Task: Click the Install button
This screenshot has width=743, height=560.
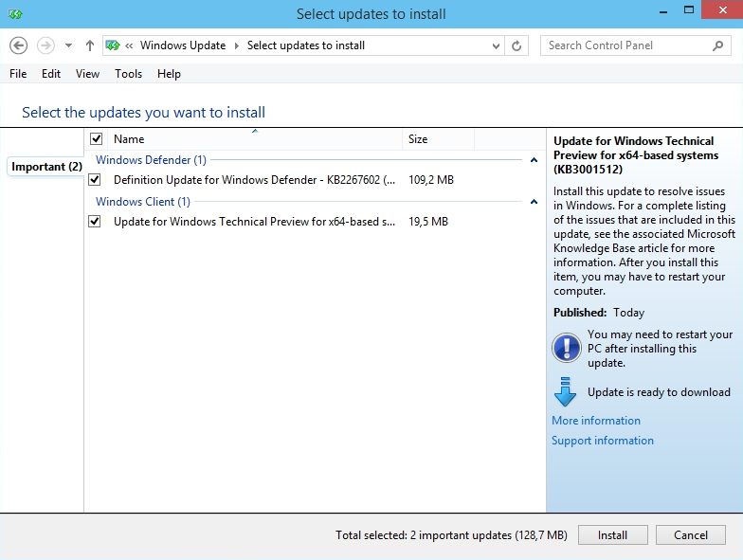Action: 612,535
